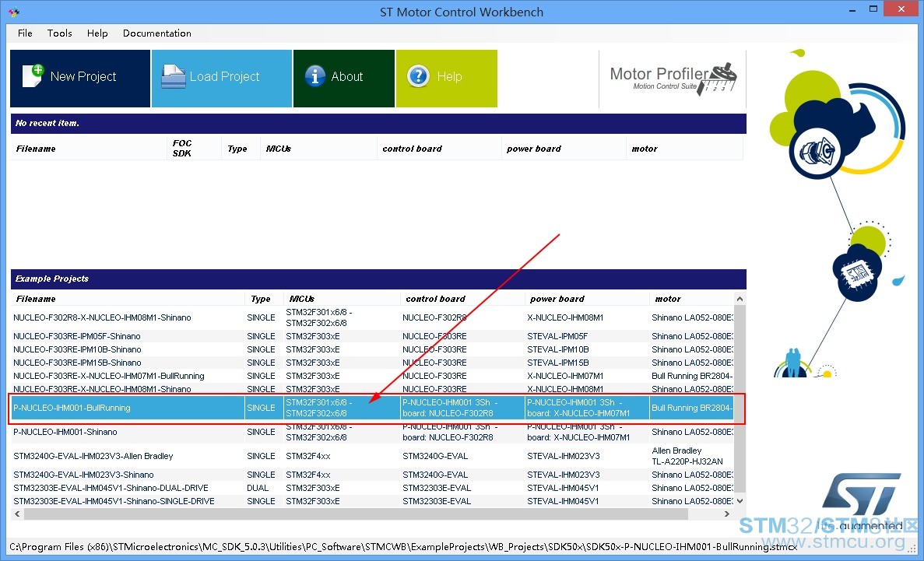Click the status bar project file path
Screen dimensions: 924x561
click(x=404, y=547)
